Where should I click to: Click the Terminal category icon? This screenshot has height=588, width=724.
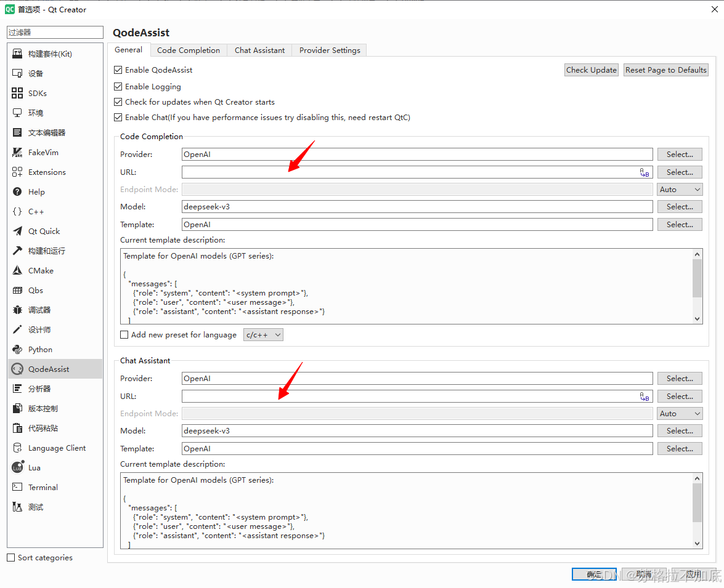point(17,488)
